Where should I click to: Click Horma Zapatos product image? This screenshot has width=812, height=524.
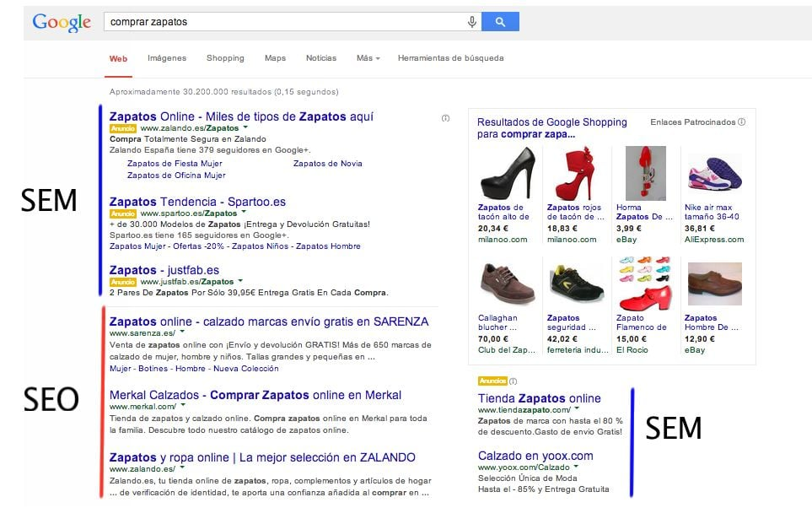(645, 173)
